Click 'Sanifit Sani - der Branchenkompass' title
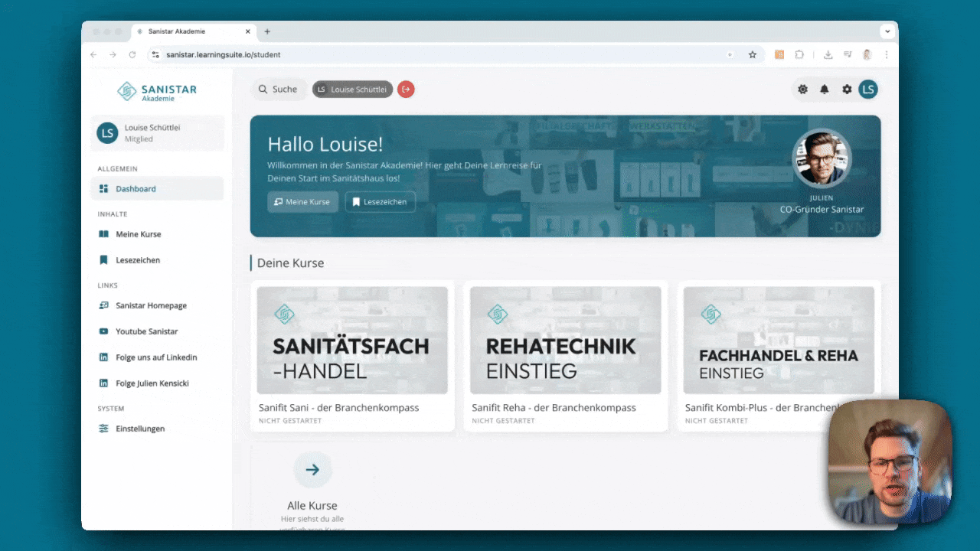This screenshot has width=980, height=551. pos(338,408)
